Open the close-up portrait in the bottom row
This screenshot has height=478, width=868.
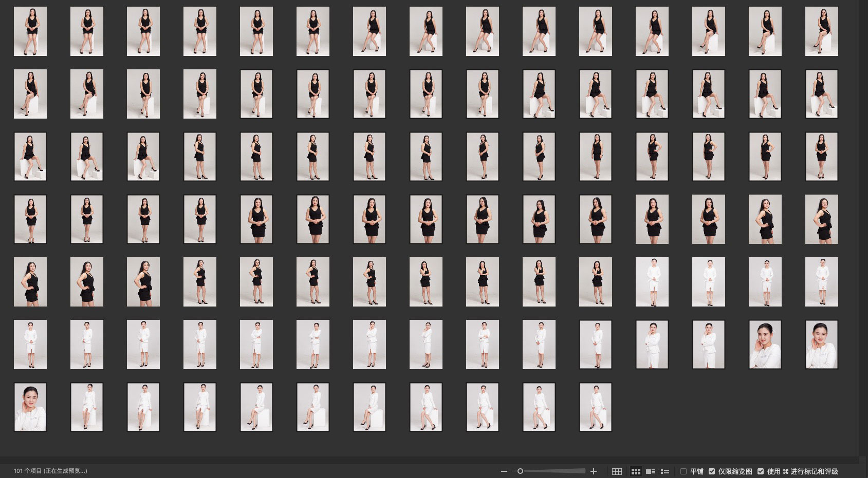[30, 407]
